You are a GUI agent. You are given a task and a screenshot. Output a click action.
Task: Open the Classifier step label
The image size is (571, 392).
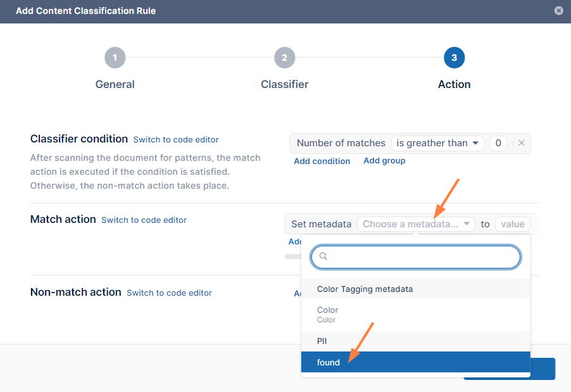coord(284,84)
